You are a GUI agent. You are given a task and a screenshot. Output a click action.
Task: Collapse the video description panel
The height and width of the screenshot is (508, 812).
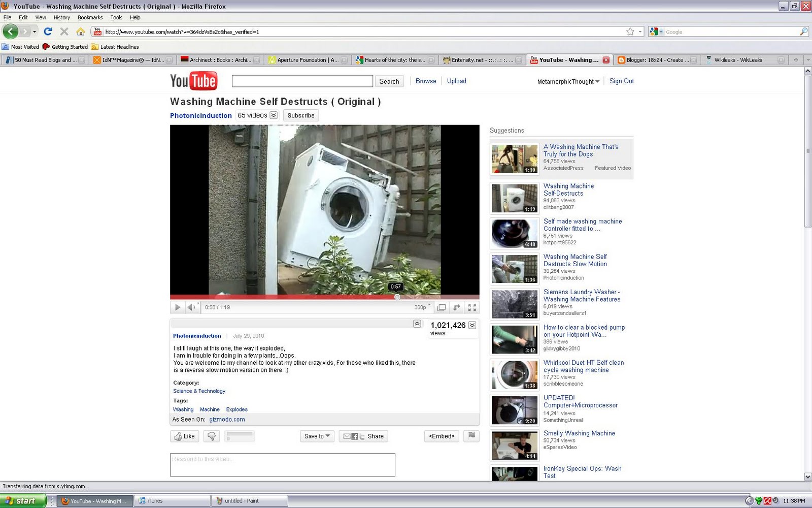(417, 324)
